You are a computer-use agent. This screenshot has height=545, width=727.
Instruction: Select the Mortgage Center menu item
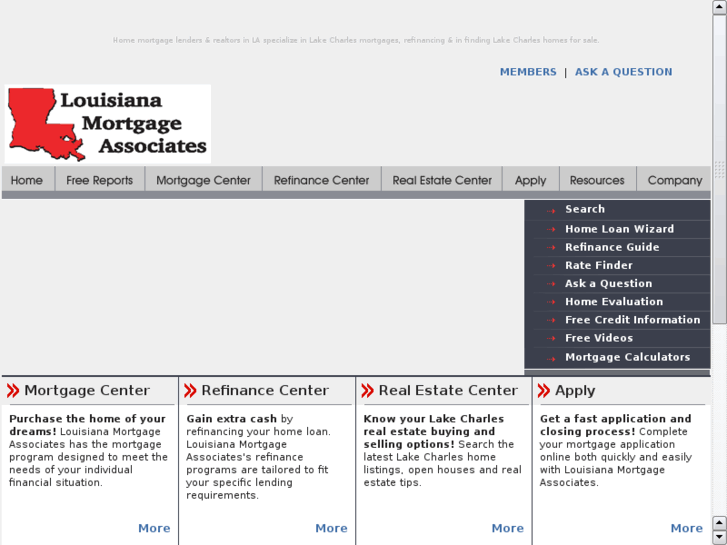coord(203,180)
